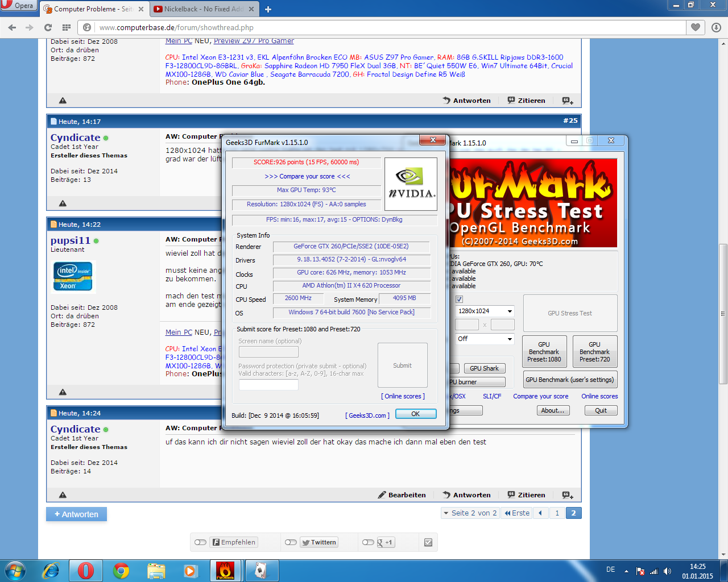Click the Empfehlen Facebook button
728x582 pixels.
[234, 542]
